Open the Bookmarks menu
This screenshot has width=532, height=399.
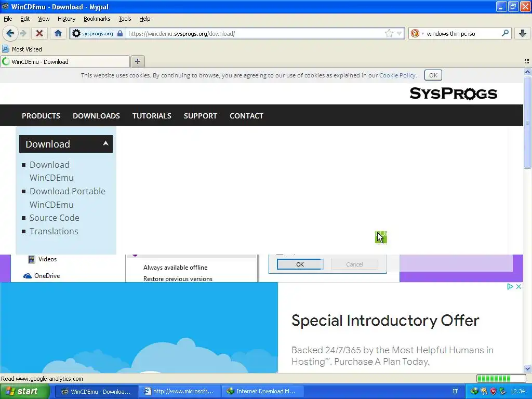tap(97, 19)
